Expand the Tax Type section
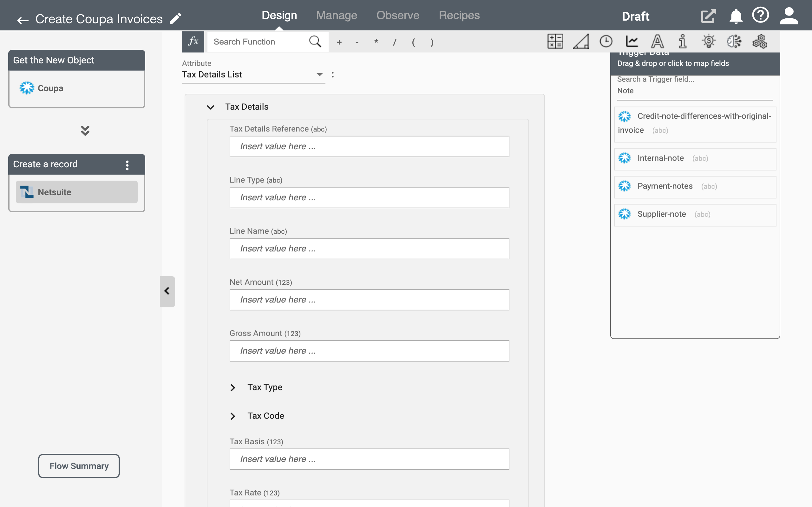This screenshot has width=812, height=507. click(x=234, y=387)
